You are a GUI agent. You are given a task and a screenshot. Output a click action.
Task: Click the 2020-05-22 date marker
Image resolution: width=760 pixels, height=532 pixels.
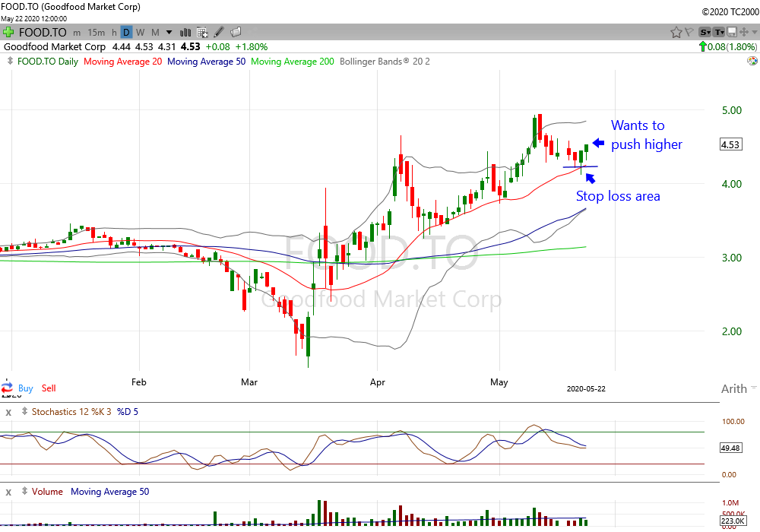click(x=586, y=388)
